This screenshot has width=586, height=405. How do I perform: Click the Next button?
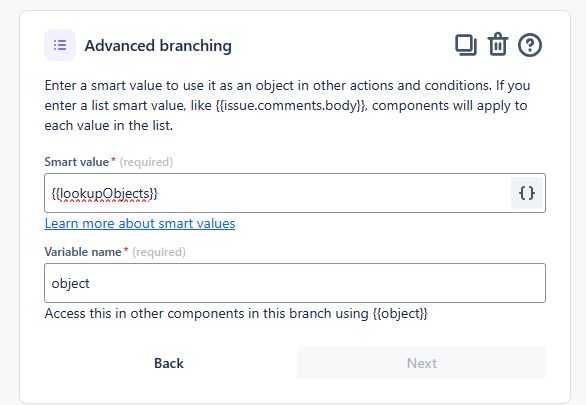coord(422,363)
